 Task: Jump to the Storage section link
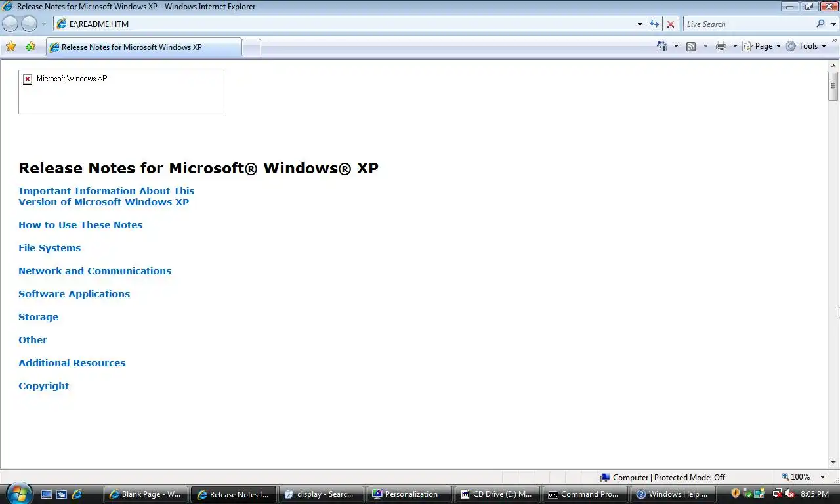[38, 317]
